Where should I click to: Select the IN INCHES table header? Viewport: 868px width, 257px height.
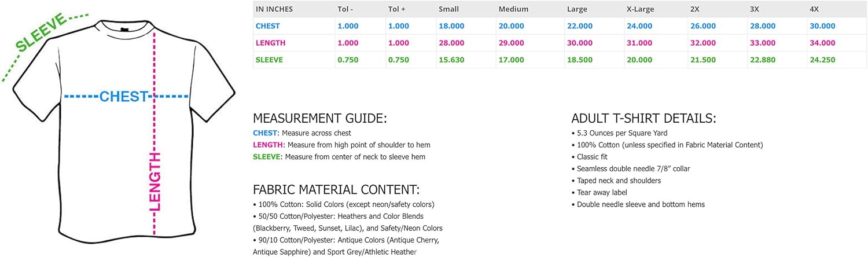(x=274, y=9)
